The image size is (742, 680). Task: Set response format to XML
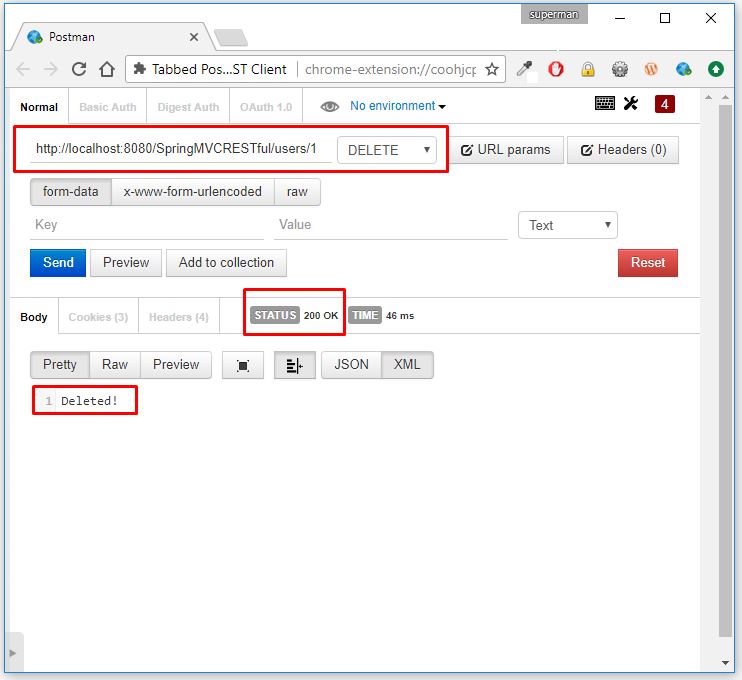pos(407,365)
